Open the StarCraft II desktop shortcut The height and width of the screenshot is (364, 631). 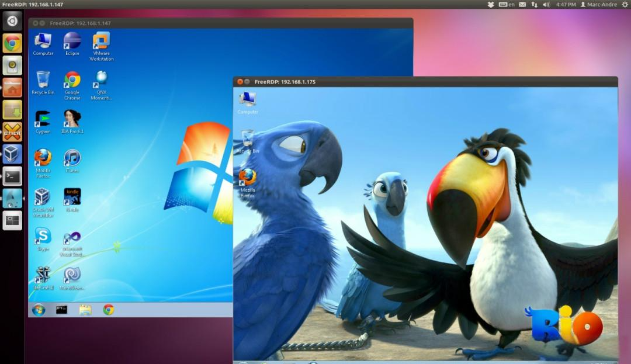pyautogui.click(x=43, y=275)
